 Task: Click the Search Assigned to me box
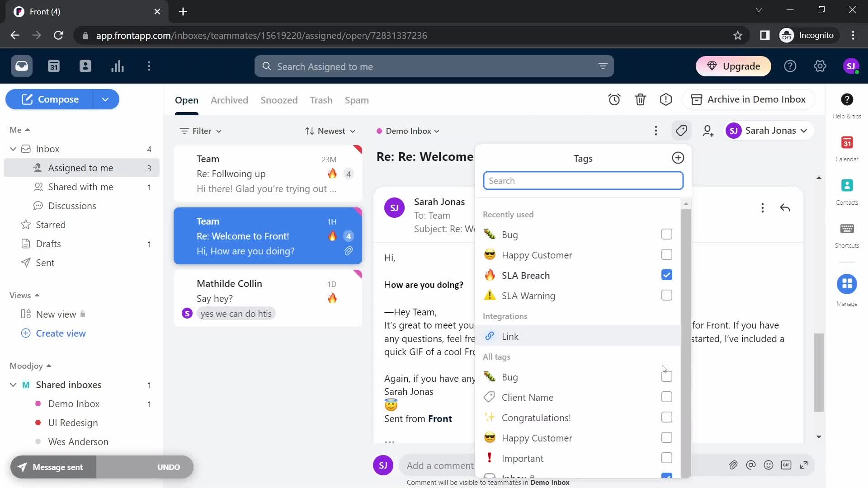(x=434, y=66)
